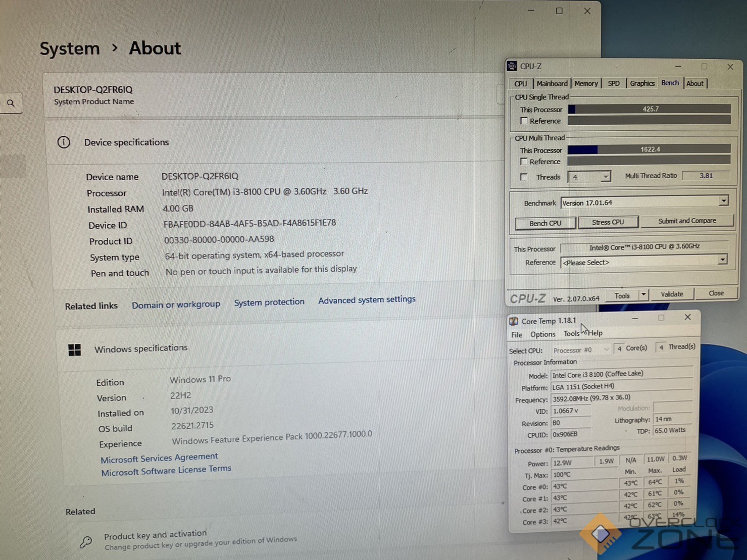Click the System type value in Device specifications
The image size is (747, 560).
[254, 254]
